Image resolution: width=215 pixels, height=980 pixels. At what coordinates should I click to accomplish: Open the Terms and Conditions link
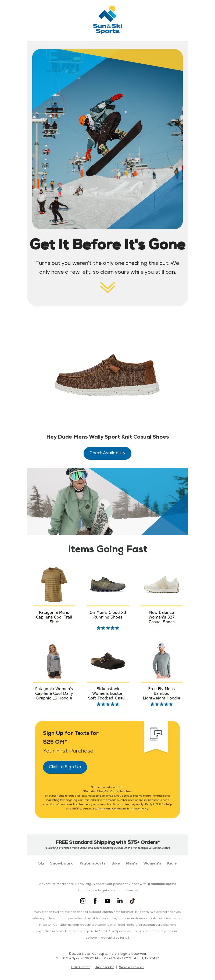112,808
